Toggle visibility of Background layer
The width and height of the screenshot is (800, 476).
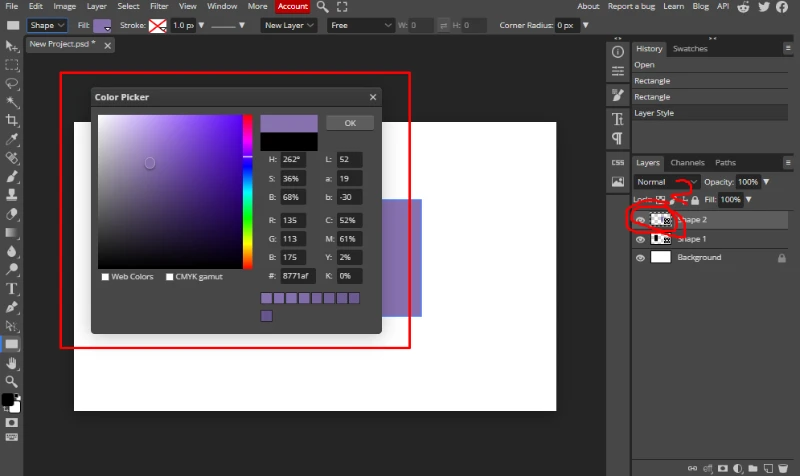tap(640, 257)
